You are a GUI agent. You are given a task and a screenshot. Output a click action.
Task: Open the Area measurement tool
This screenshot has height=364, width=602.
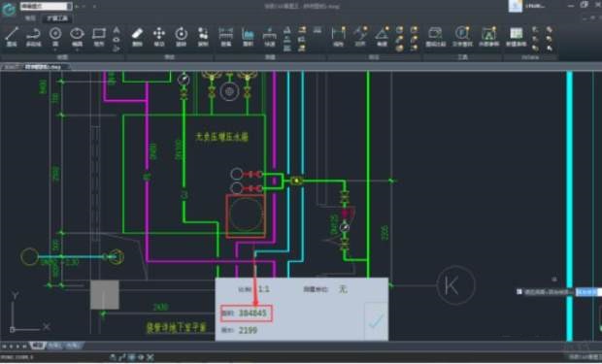coord(248,37)
